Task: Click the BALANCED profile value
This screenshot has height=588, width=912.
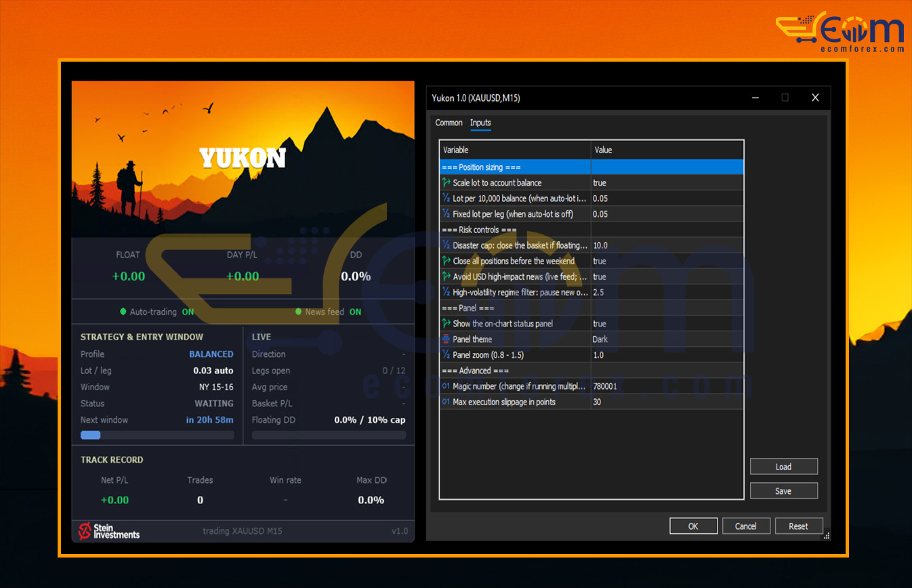Action: (211, 354)
